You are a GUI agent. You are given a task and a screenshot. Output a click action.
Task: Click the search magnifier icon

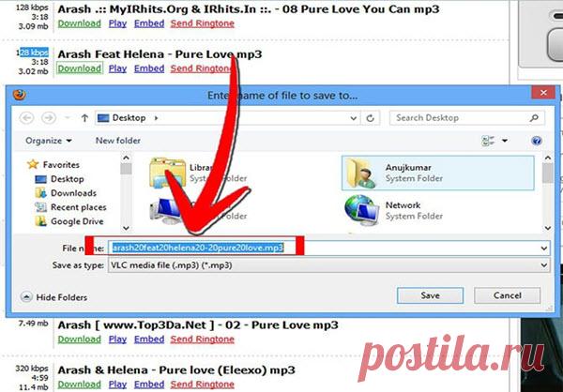pos(534,119)
